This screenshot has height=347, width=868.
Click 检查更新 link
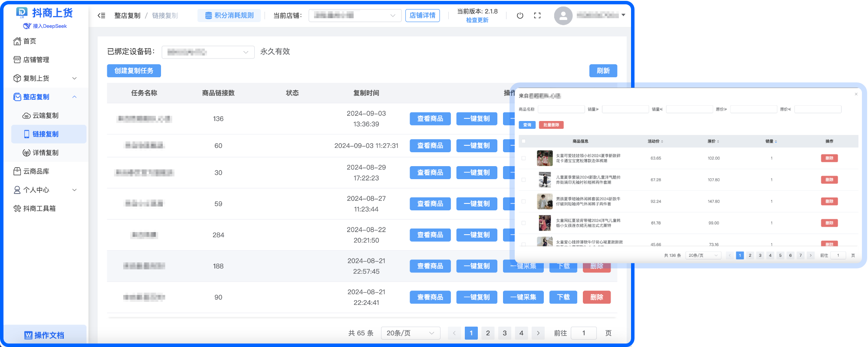[477, 20]
